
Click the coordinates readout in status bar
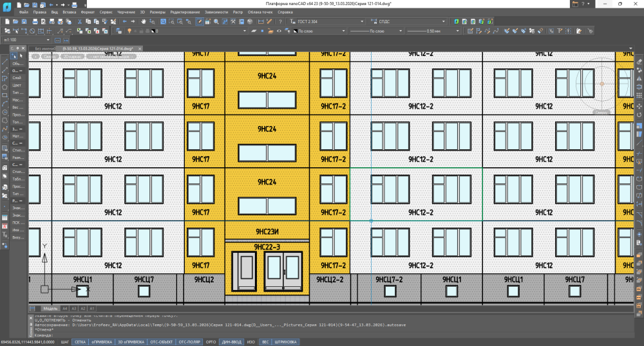tap(28, 341)
